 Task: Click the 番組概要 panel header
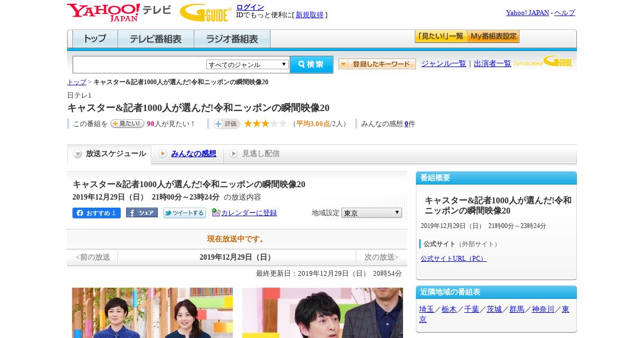(496, 178)
